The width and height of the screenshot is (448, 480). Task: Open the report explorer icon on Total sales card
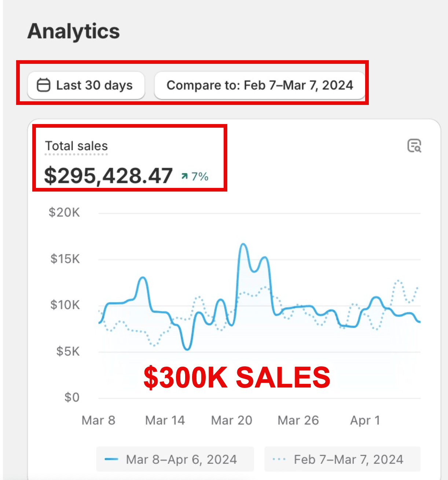click(x=414, y=146)
